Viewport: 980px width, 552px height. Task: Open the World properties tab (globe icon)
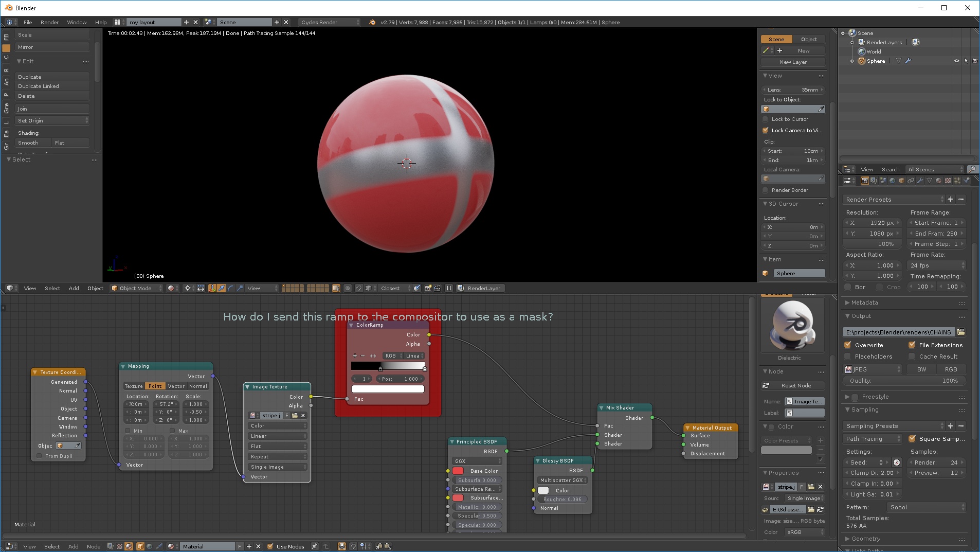coord(892,181)
